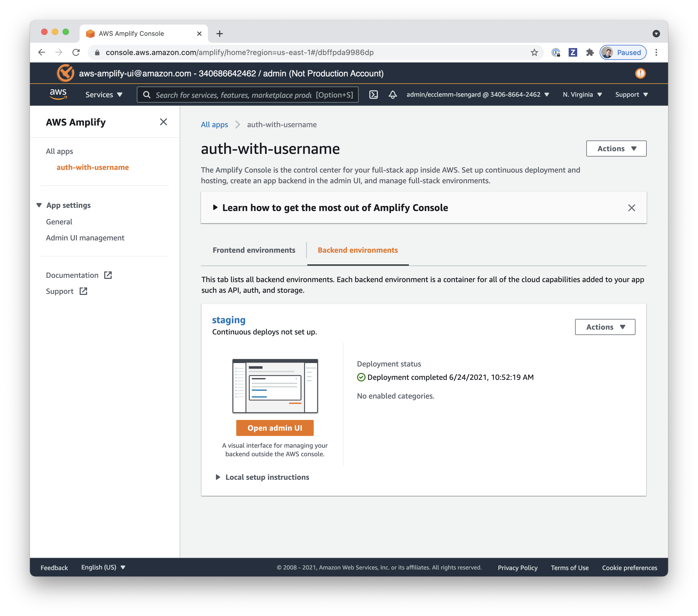Bookmark this page with star icon
This screenshot has width=698, height=616.
(x=534, y=52)
